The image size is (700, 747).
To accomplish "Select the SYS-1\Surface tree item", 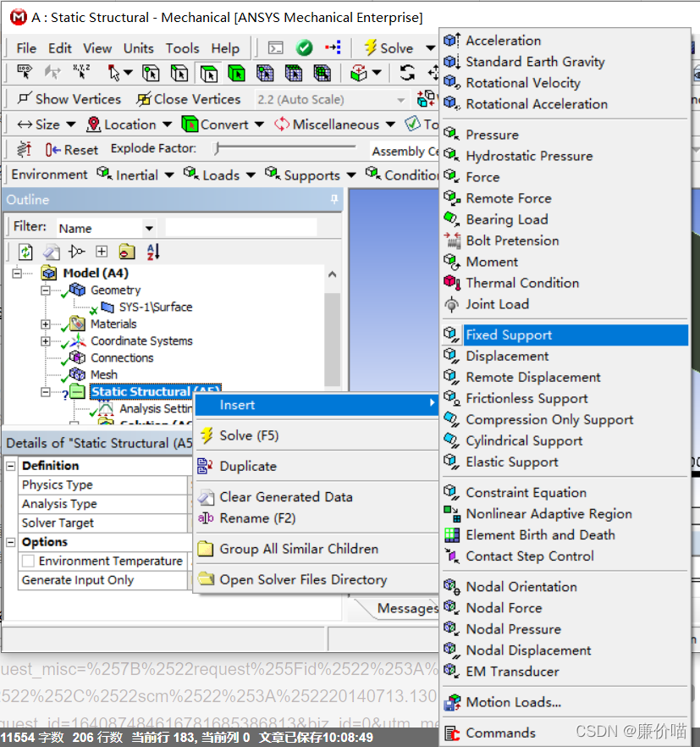I will coord(156,307).
